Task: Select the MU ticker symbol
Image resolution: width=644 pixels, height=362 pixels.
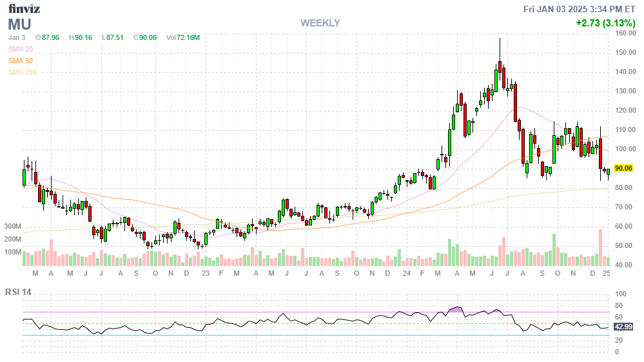Action: (20, 24)
